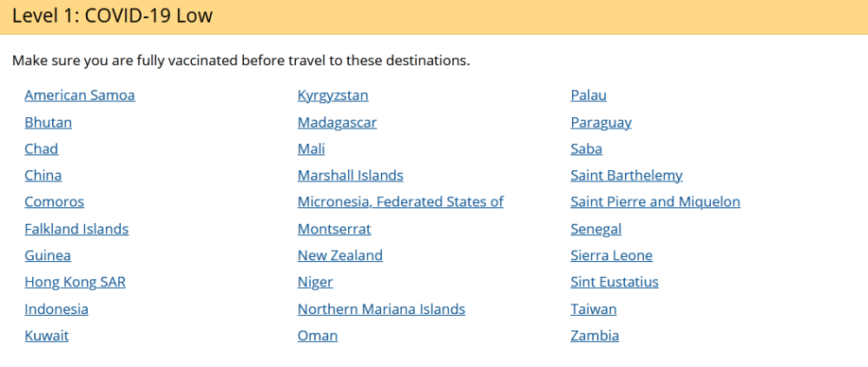Click the Indonesia link
Image resolution: width=868 pixels, height=367 pixels.
point(56,309)
